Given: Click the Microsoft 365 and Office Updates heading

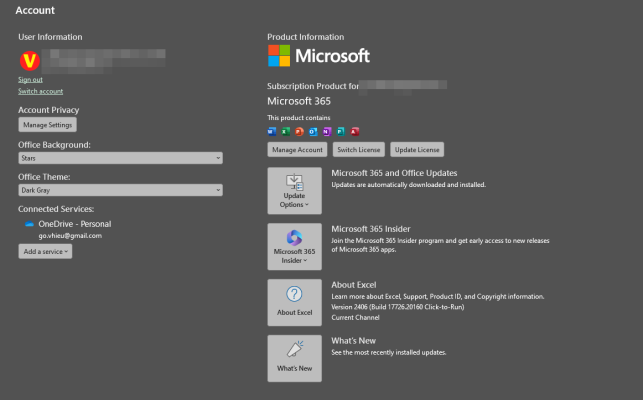Looking at the screenshot, I should coord(394,173).
